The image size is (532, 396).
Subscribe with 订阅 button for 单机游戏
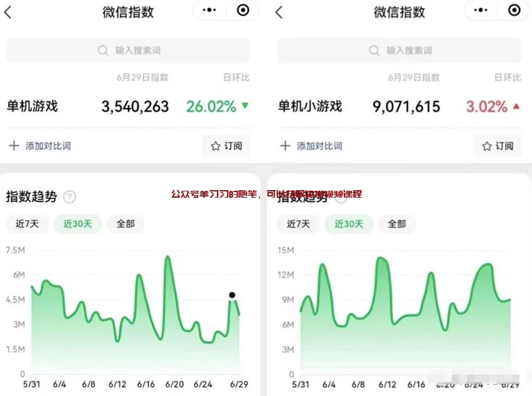[226, 146]
